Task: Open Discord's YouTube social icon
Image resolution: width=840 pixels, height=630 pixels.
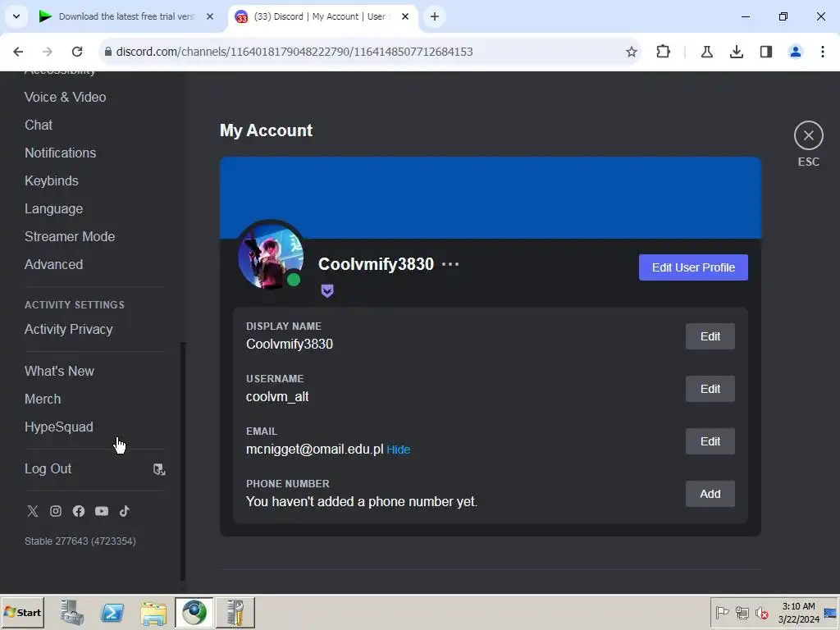Action: tap(102, 511)
